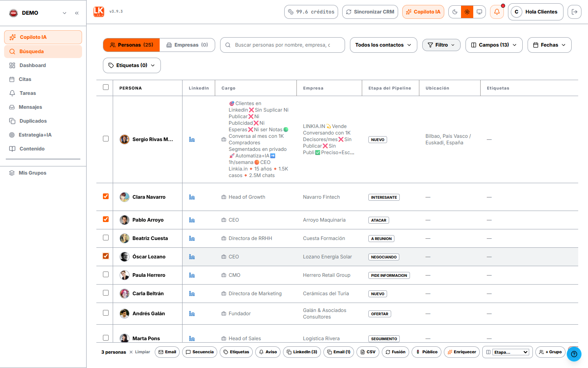Open the DEMO workspace switcher

click(38, 13)
